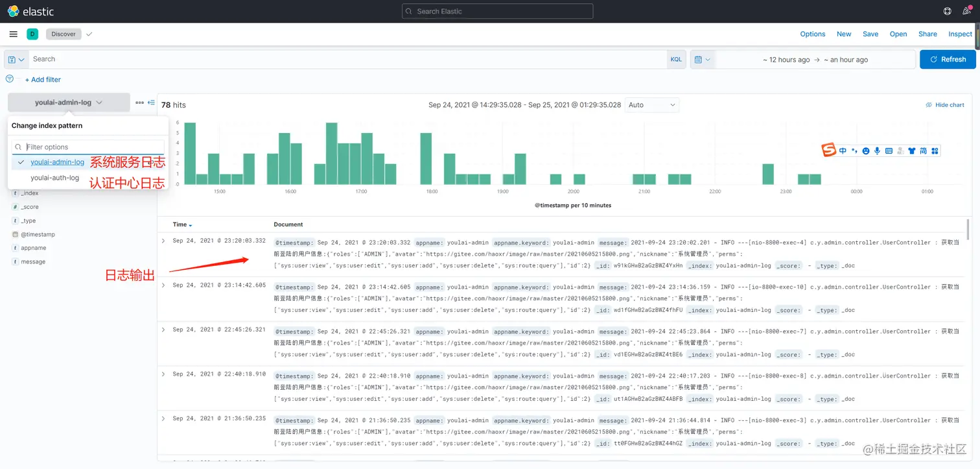Click the Search Elastic global input
The image size is (980, 469).
coord(497,11)
